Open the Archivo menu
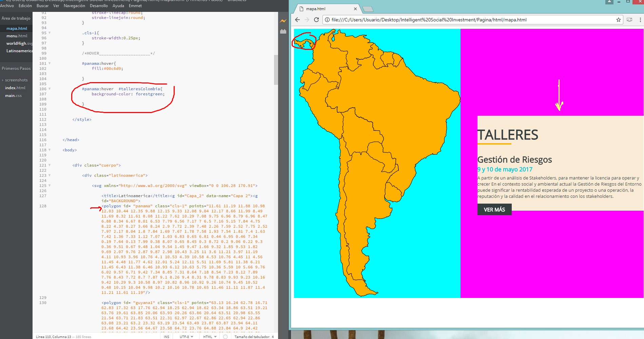 [x=7, y=6]
